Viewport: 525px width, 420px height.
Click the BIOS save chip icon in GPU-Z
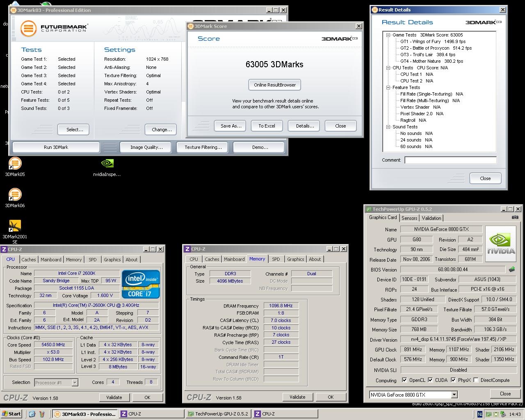[512, 269]
